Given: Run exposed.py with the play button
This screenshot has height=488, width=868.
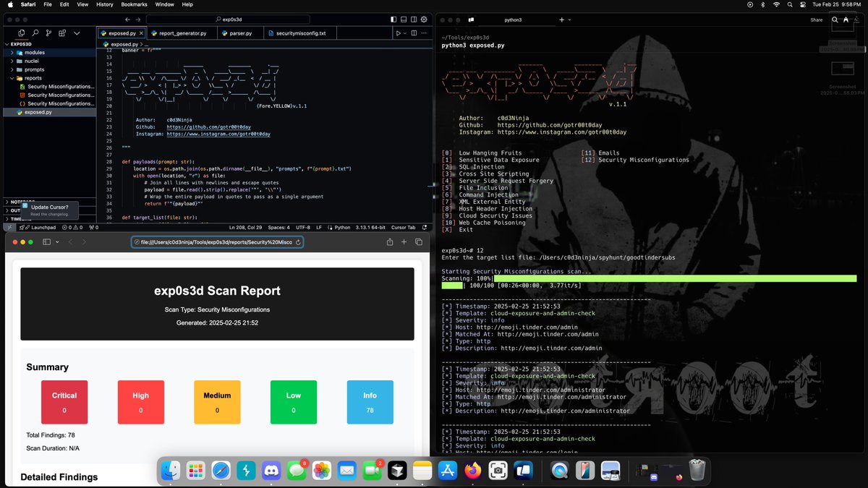Looking at the screenshot, I should tap(399, 33).
